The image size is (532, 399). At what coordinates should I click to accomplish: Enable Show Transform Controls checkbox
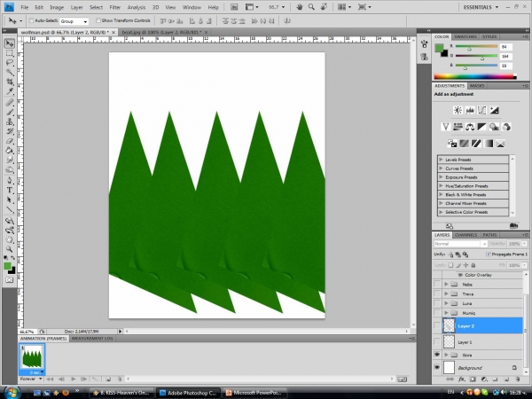pos(98,20)
